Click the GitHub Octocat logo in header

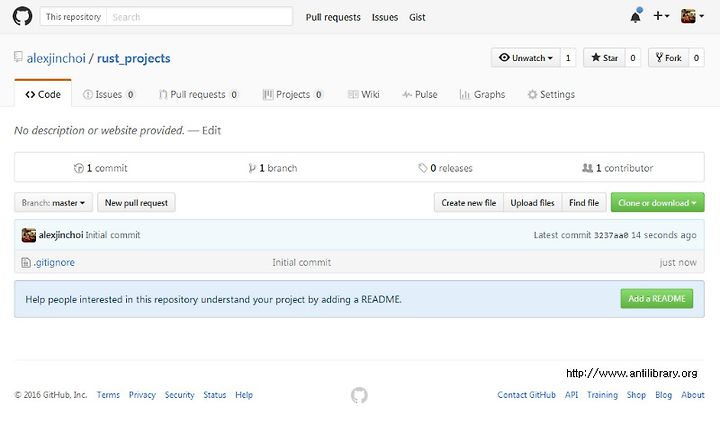click(x=22, y=17)
